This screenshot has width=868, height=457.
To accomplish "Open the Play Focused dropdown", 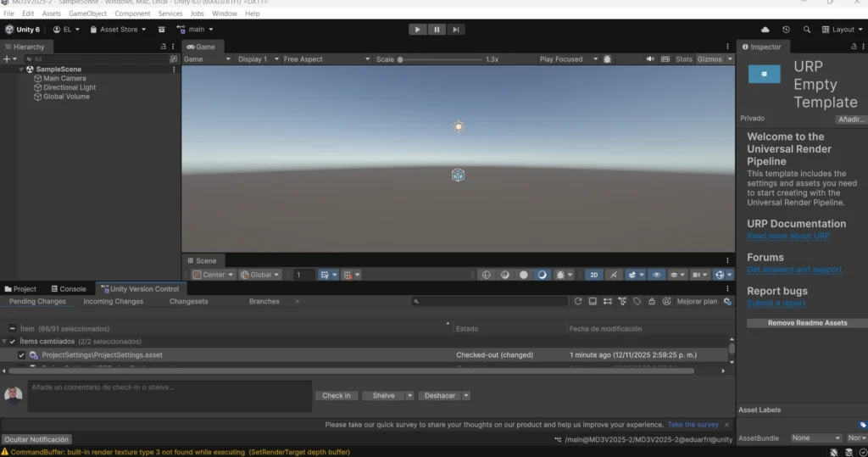I will tap(568, 59).
